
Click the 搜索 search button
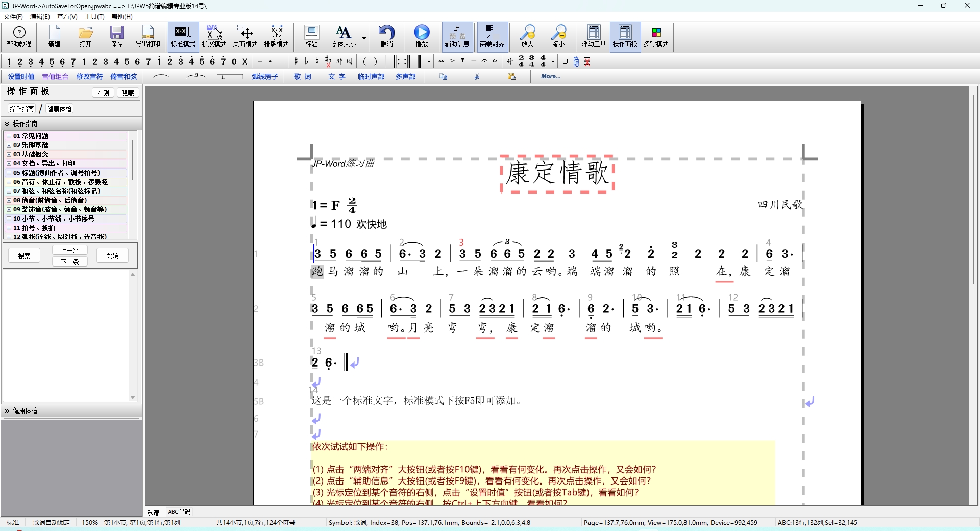point(24,256)
